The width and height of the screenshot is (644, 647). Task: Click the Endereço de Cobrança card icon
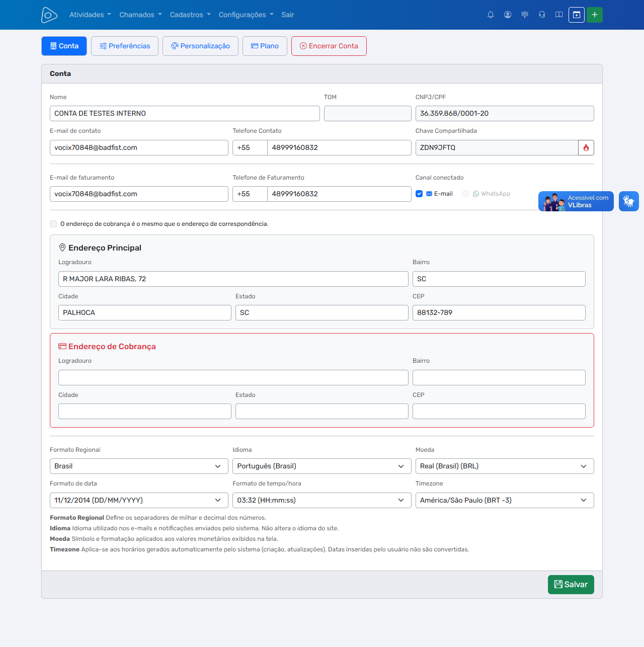[62, 346]
